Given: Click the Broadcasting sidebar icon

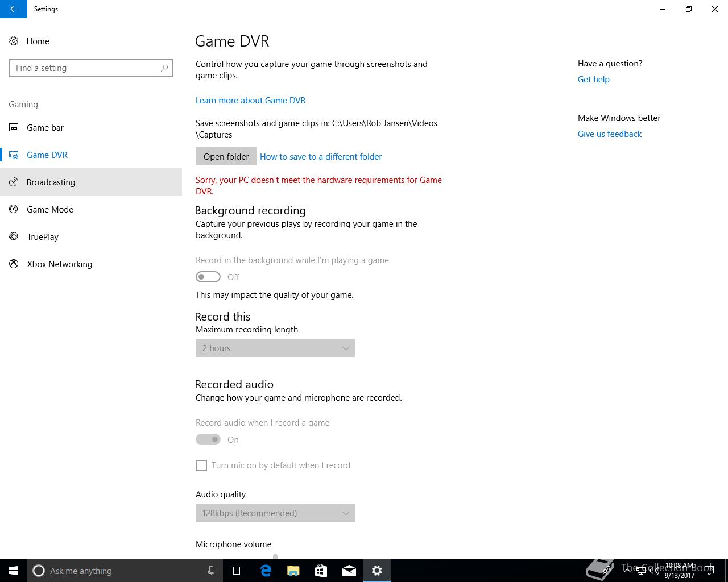Looking at the screenshot, I should tap(14, 182).
